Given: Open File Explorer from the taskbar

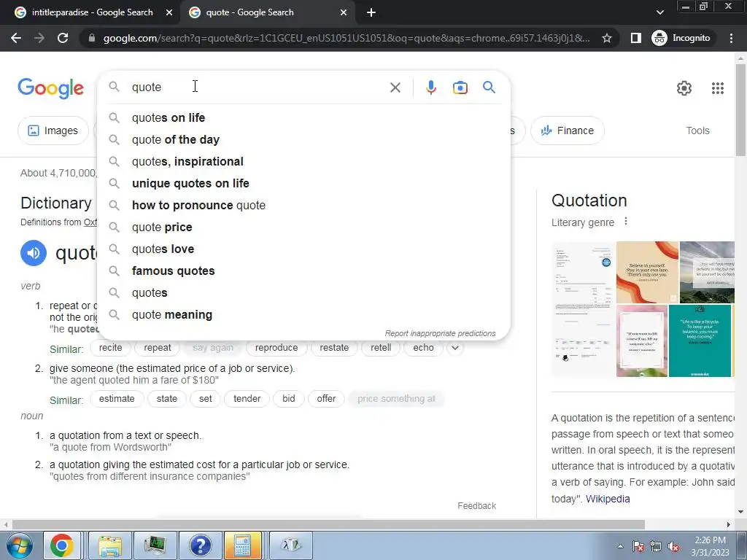Looking at the screenshot, I should [110, 545].
